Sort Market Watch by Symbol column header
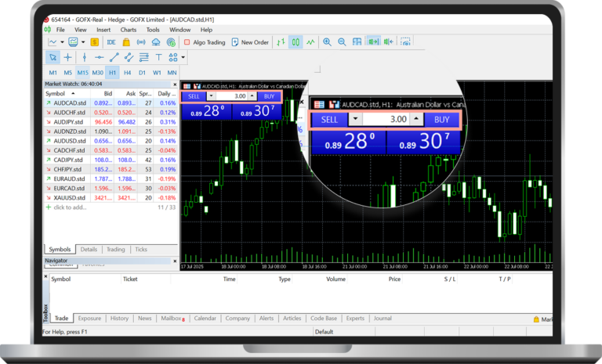Screen dimensions: 602x364 [56, 94]
